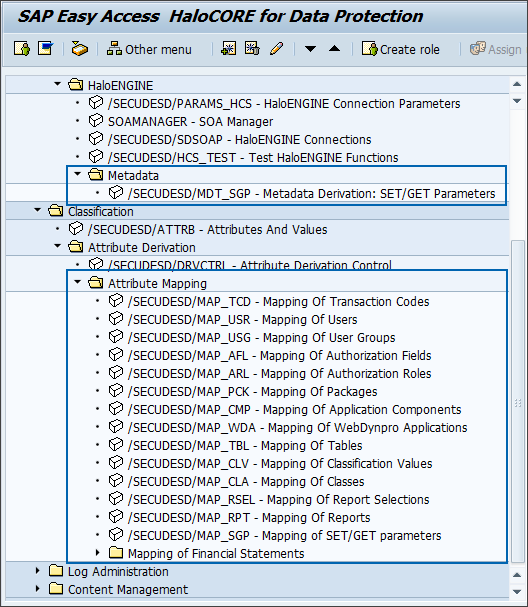This screenshot has height=607, width=528.
Task: Click the Create role button
Action: tap(401, 50)
